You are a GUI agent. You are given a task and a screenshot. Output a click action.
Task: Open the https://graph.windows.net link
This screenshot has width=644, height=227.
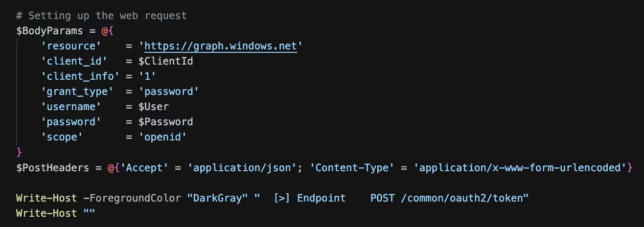pos(221,46)
